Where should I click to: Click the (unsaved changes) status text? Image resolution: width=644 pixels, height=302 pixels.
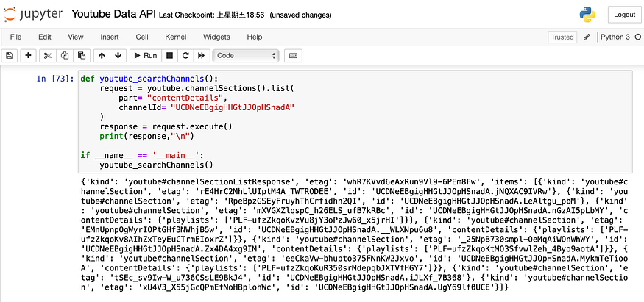pos(300,15)
